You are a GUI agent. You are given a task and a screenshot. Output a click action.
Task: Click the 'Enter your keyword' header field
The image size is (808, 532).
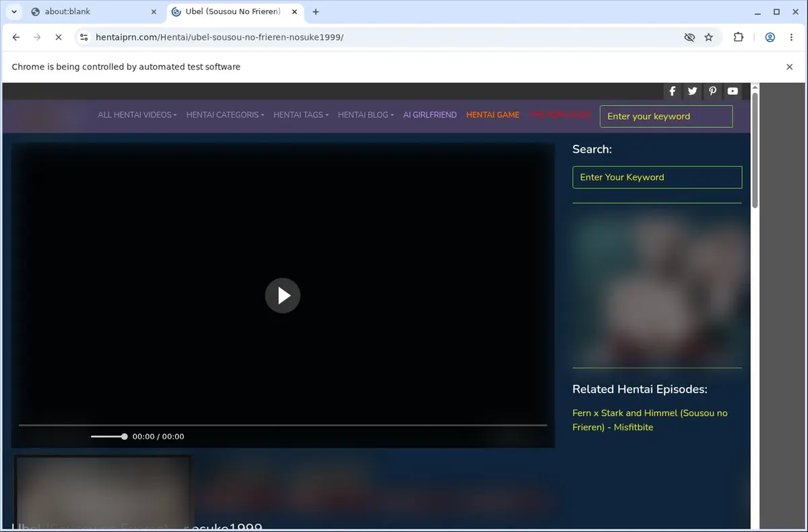(666, 117)
